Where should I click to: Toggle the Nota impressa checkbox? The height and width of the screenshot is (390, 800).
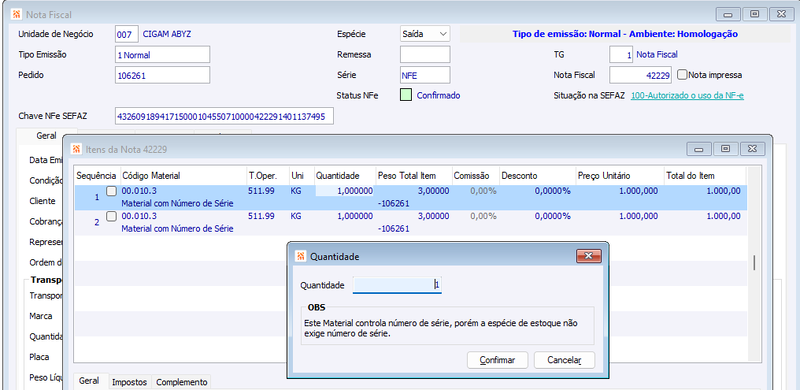(x=682, y=75)
